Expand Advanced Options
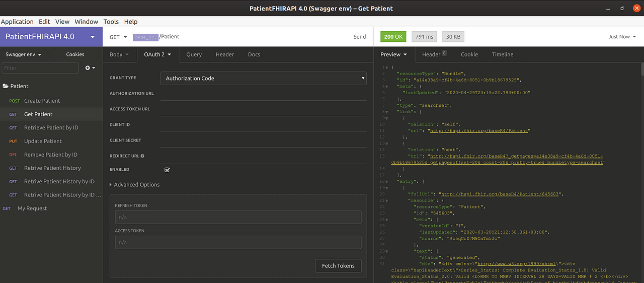Image resolution: width=644 pixels, height=283 pixels. (x=135, y=185)
